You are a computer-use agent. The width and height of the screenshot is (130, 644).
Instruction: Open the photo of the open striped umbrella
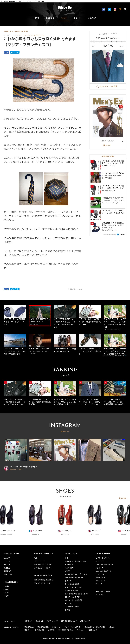56,189
